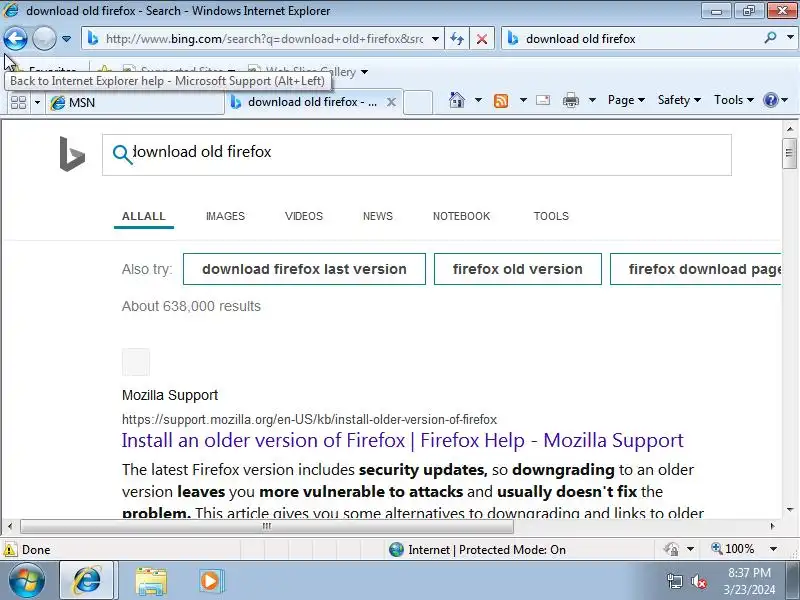Click the horizontal scrollbar right arrow
The image size is (800, 600).
[x=772, y=526]
